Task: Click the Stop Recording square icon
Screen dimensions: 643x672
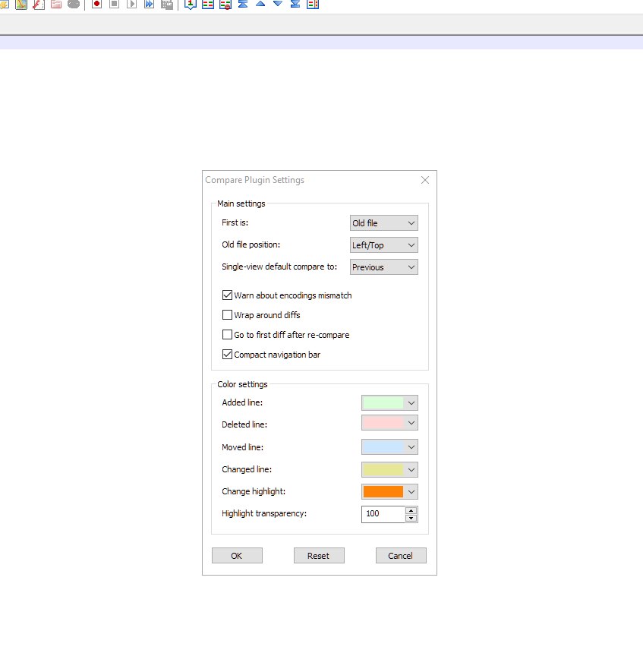Action: click(x=114, y=5)
